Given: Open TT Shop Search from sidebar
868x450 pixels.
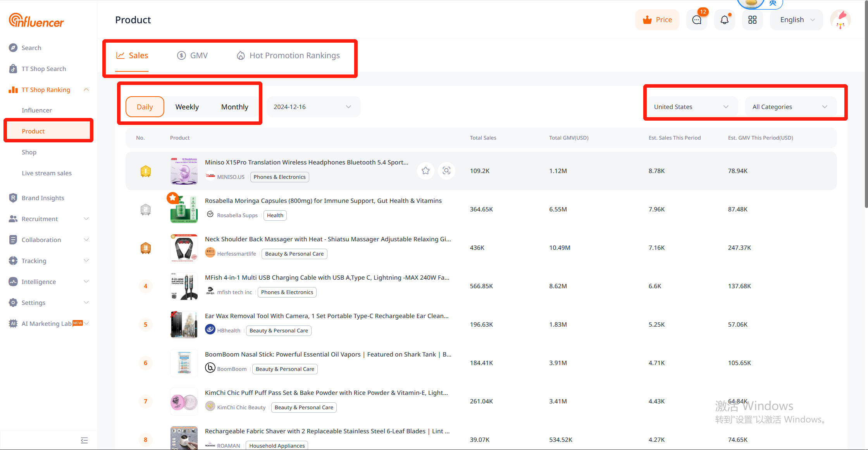Looking at the screenshot, I should click(x=43, y=69).
